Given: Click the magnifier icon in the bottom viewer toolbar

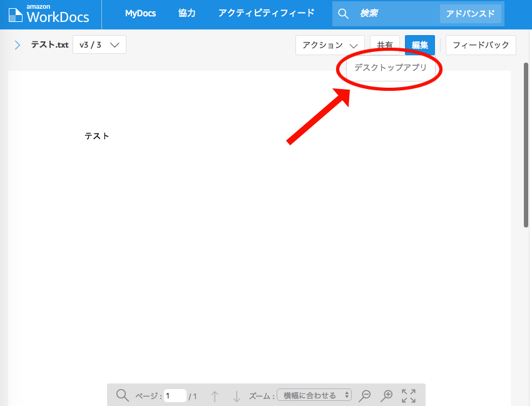Looking at the screenshot, I should 122,395.
